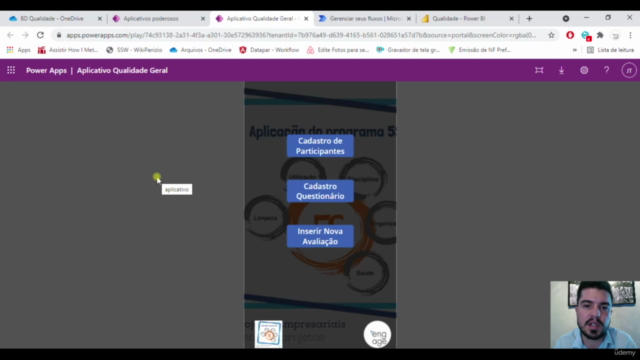The image size is (640, 360).
Task: Open the help question mark icon
Action: (x=607, y=70)
